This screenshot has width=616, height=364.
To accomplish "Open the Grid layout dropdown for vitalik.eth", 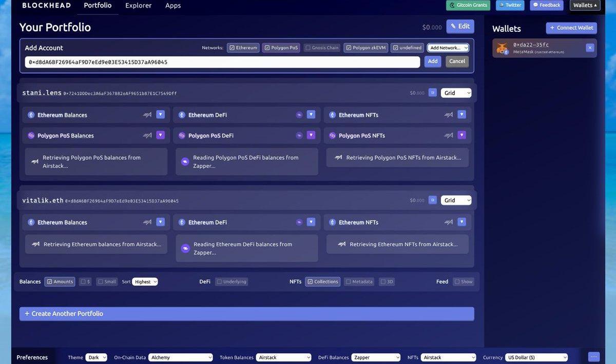I will click(x=456, y=200).
